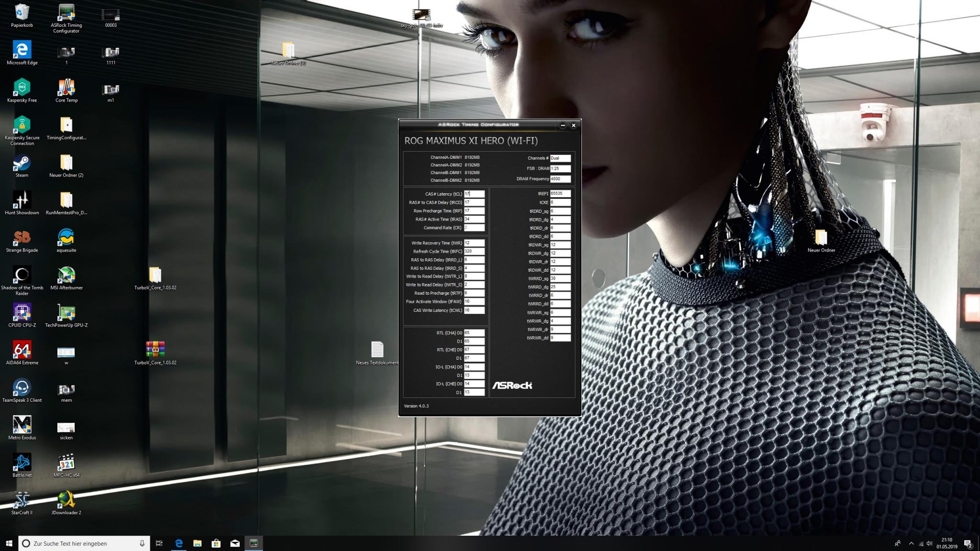The image size is (980, 551).
Task: Click the Channels # field
Action: pos(560,158)
